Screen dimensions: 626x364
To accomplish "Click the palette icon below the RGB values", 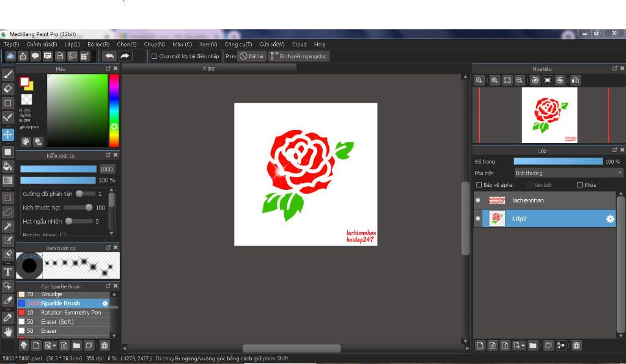I will 26,141.
